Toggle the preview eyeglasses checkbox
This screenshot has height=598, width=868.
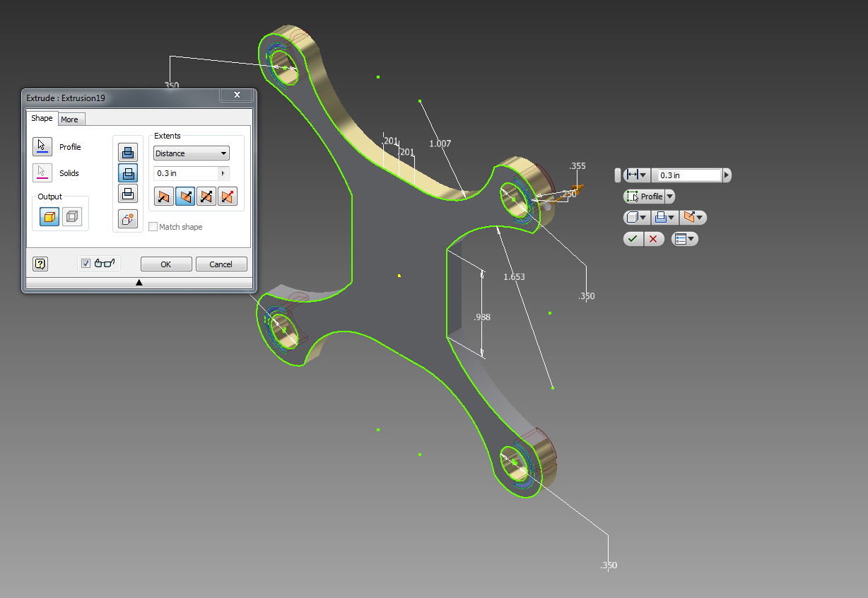click(86, 264)
